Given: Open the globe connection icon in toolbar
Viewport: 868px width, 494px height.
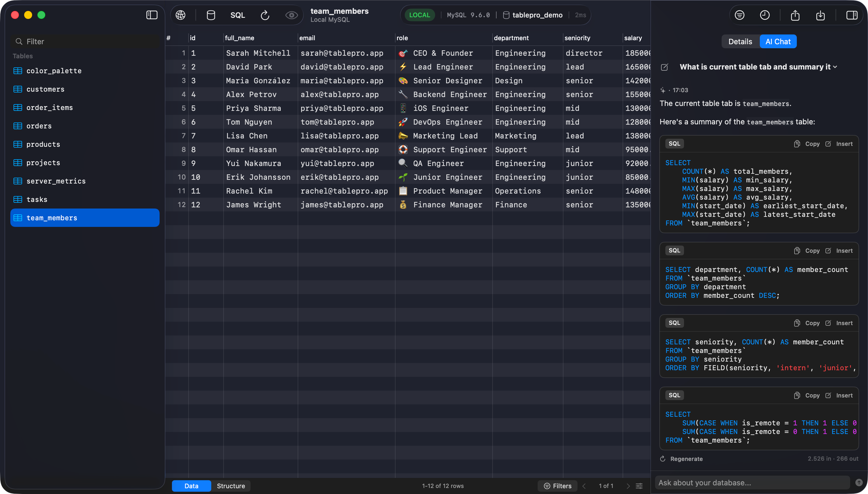Looking at the screenshot, I should tap(180, 15).
